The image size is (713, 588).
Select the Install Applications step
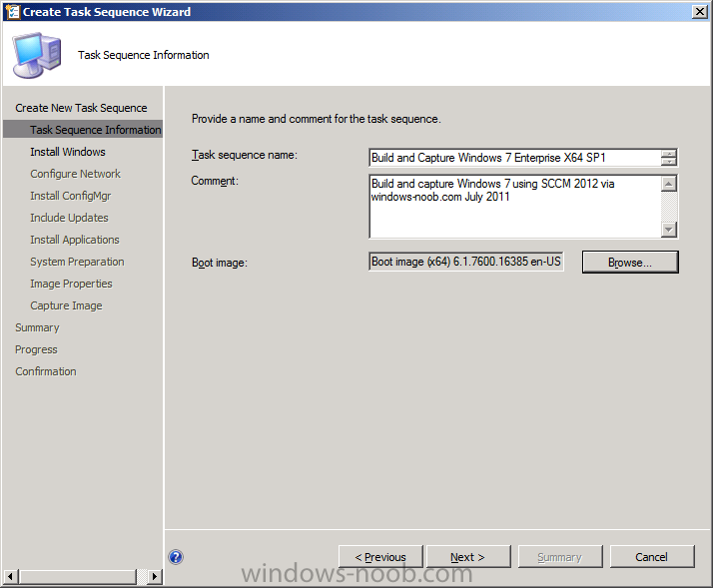[x=75, y=240]
